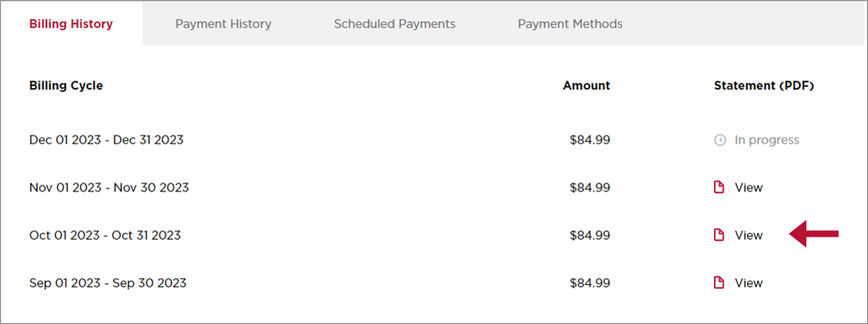
Task: Click the PDF document icon in the Oct 01 row
Action: click(719, 235)
